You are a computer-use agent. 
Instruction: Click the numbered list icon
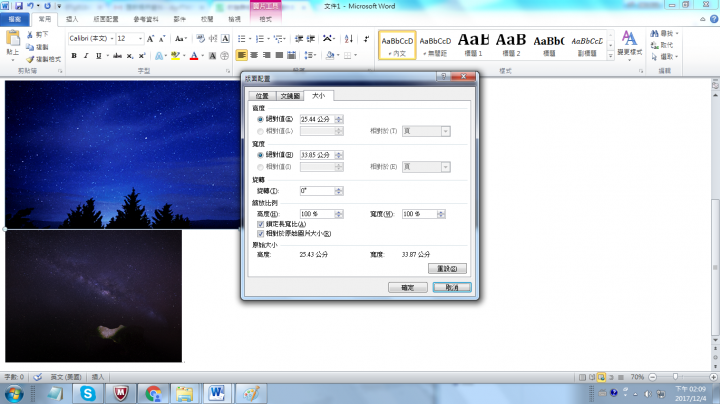click(260, 39)
